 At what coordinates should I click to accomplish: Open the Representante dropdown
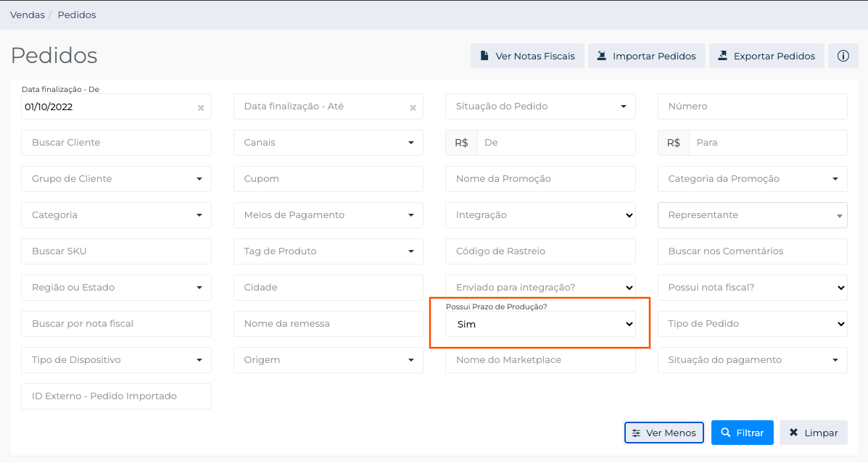coord(752,215)
